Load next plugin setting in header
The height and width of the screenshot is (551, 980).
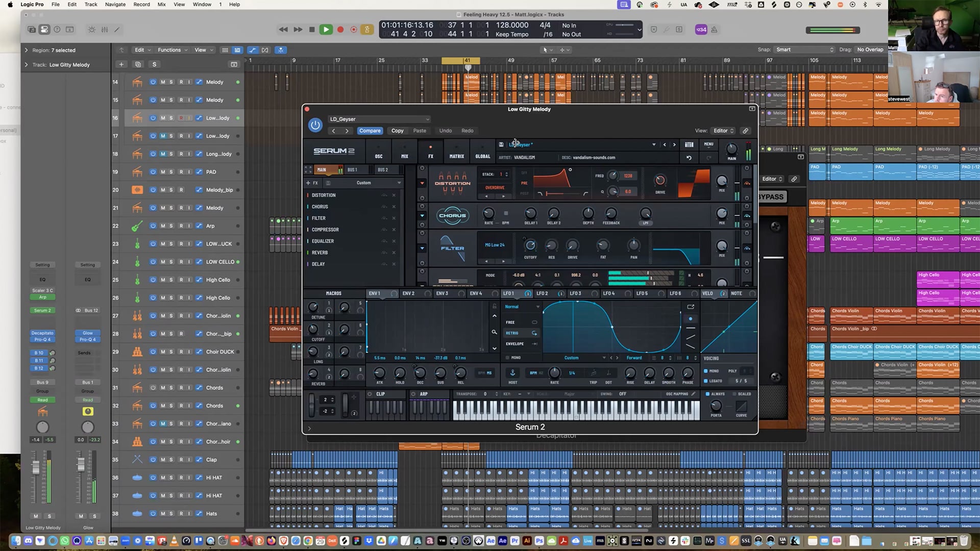pos(347,131)
